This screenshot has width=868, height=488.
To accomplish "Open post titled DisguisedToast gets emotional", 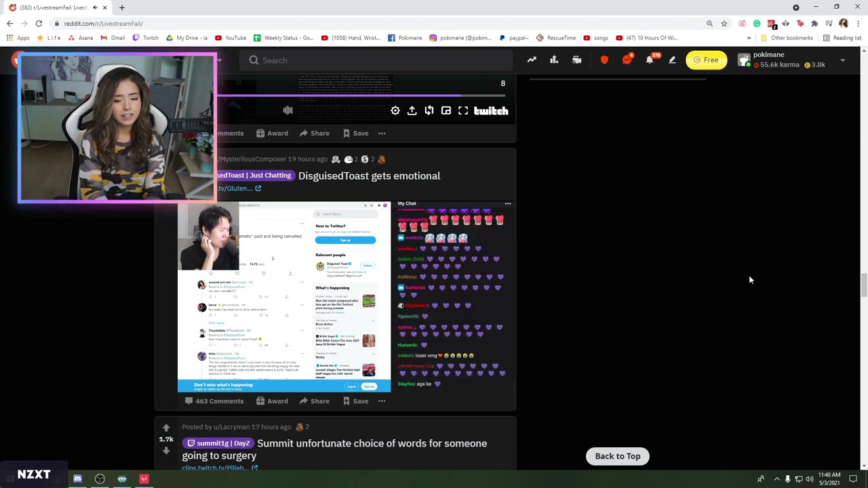I will pyautogui.click(x=369, y=176).
